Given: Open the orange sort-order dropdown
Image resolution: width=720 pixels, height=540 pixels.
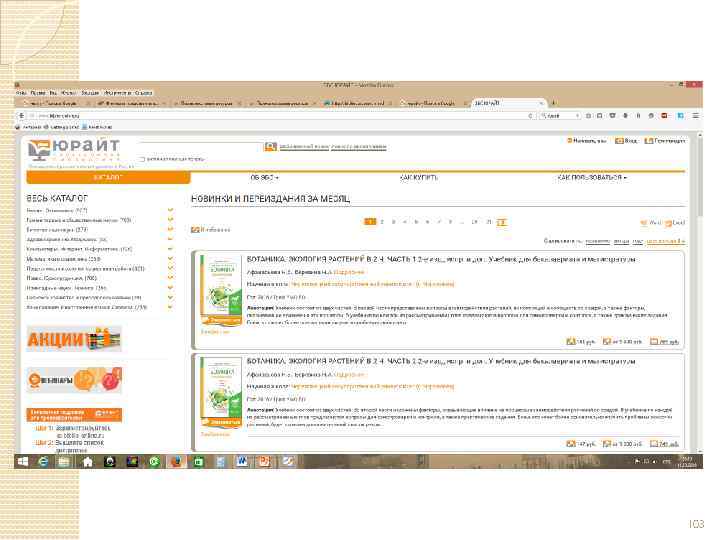Looking at the screenshot, I should (x=665, y=241).
